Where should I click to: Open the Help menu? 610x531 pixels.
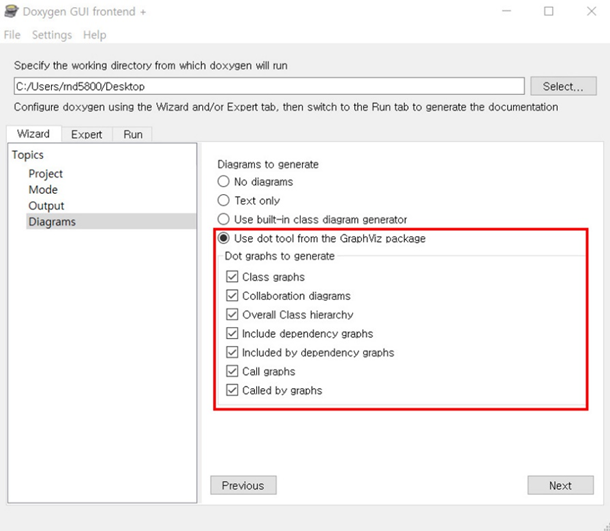tap(95, 35)
